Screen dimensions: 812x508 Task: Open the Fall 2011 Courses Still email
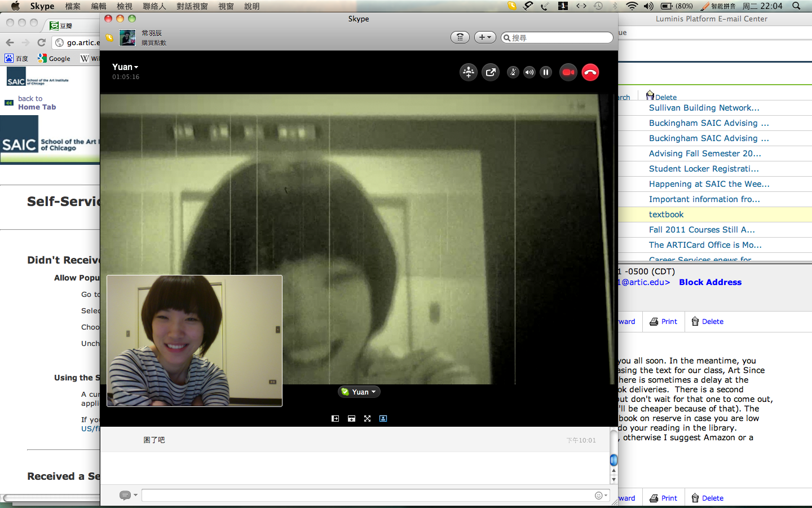pos(701,229)
